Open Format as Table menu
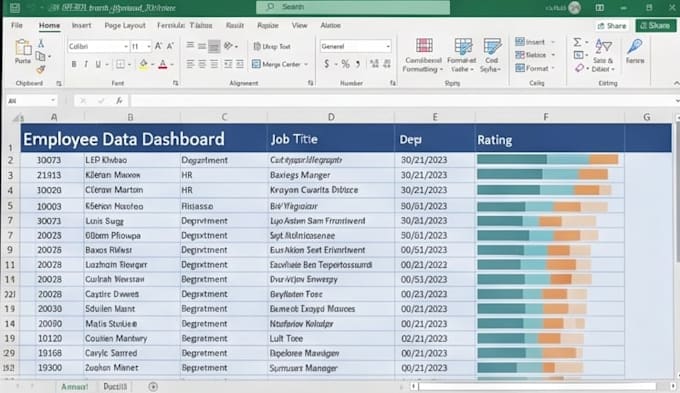Screen dimensions: 680x393 462,55
